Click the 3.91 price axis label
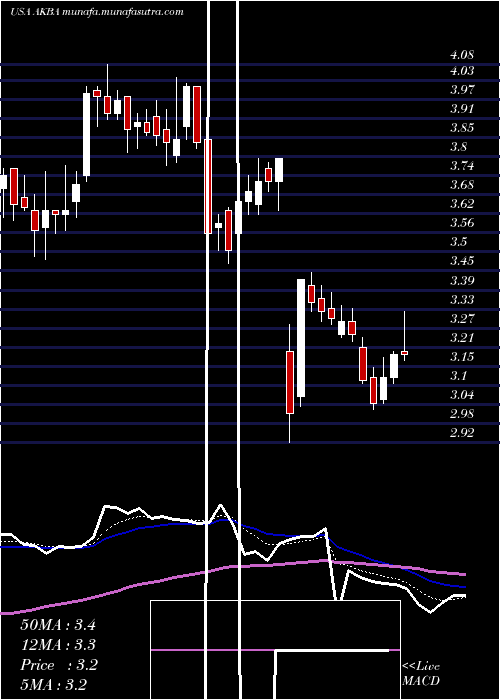500x700 pixels. [462, 108]
